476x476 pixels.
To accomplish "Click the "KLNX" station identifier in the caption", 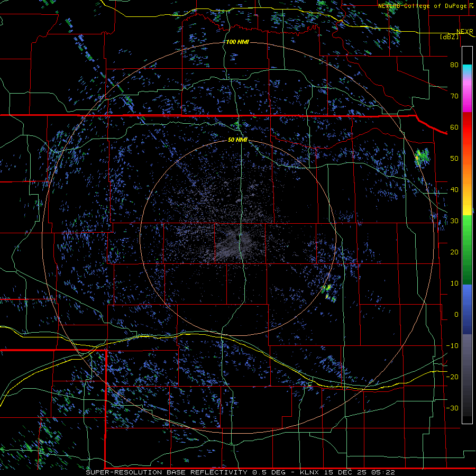I will [311, 472].
